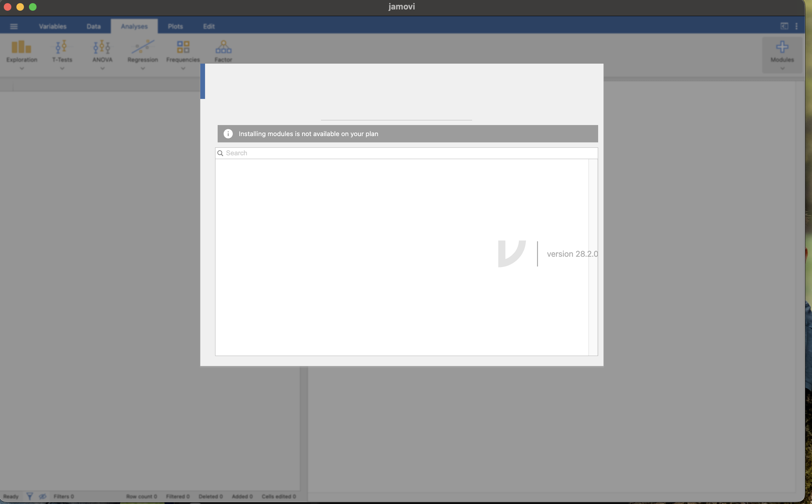Viewport: 812px width, 504px height.
Task: Maximize jamovi with the green button
Action: click(33, 7)
